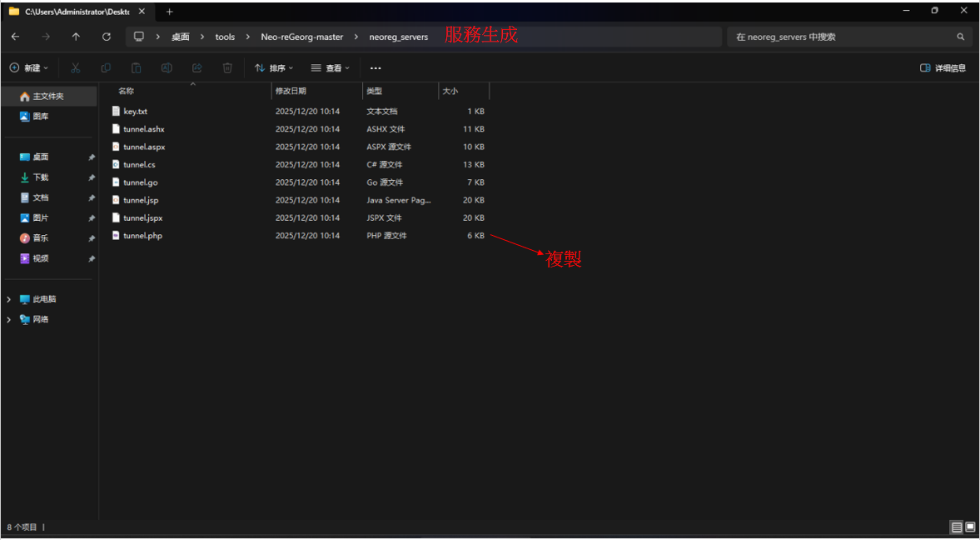Click Neo-reGeorg-master breadcrumb segment

click(302, 37)
